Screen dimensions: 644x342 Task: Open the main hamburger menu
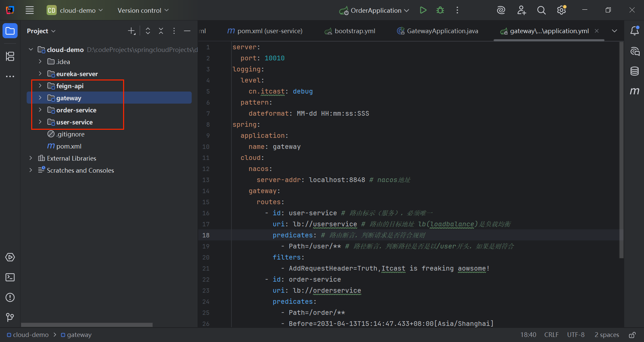30,10
